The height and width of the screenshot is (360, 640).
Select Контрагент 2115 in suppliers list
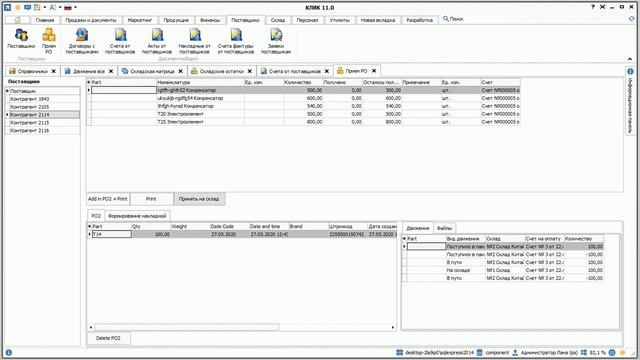(42, 122)
